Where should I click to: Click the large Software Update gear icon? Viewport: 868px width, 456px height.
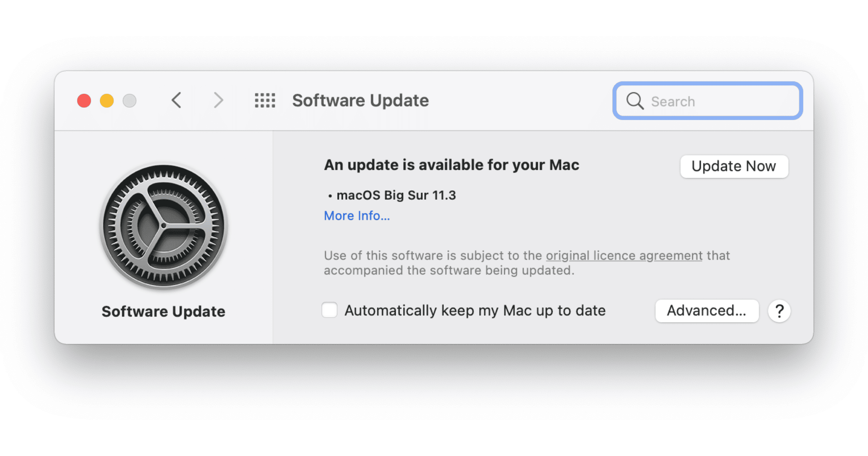pos(163,226)
